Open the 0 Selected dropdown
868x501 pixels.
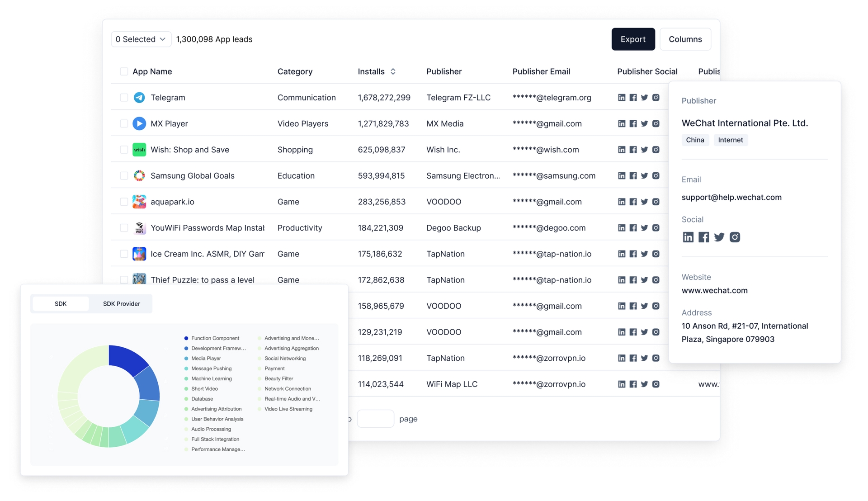click(x=141, y=39)
